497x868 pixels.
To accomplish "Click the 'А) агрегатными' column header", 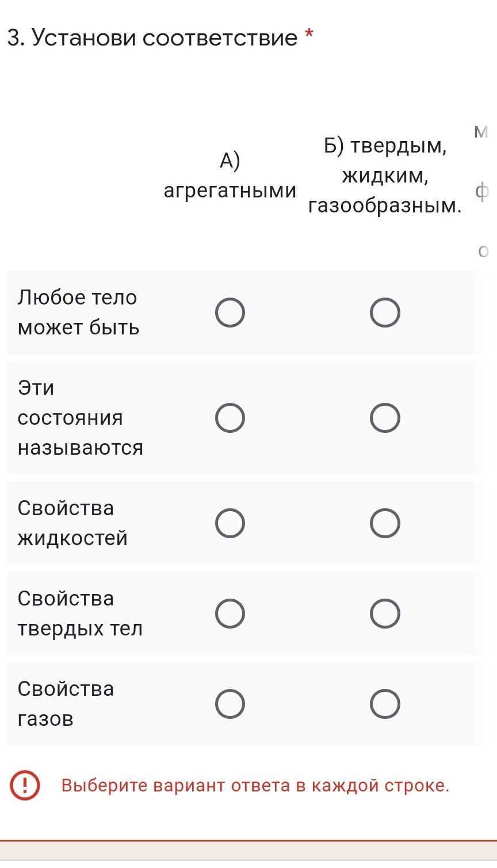I will click(230, 176).
